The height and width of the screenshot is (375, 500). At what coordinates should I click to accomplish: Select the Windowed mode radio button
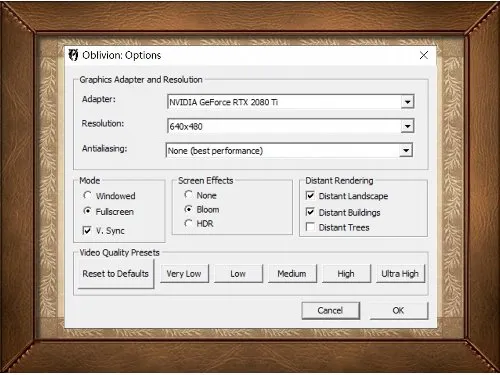click(x=87, y=196)
